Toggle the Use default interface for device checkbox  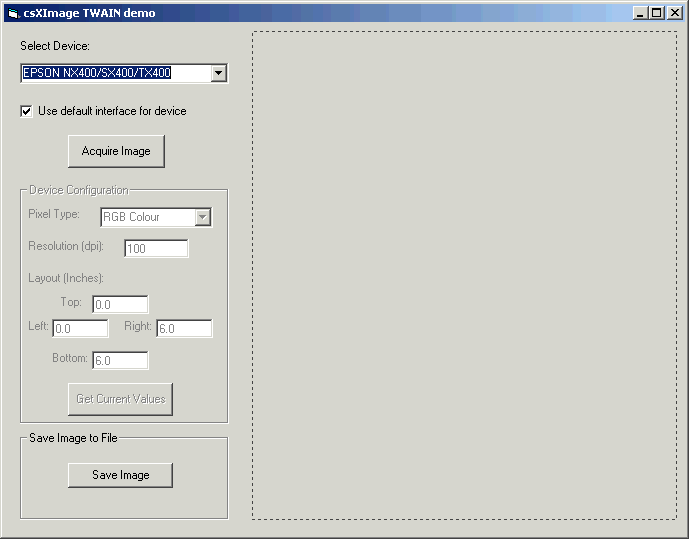coord(26,111)
